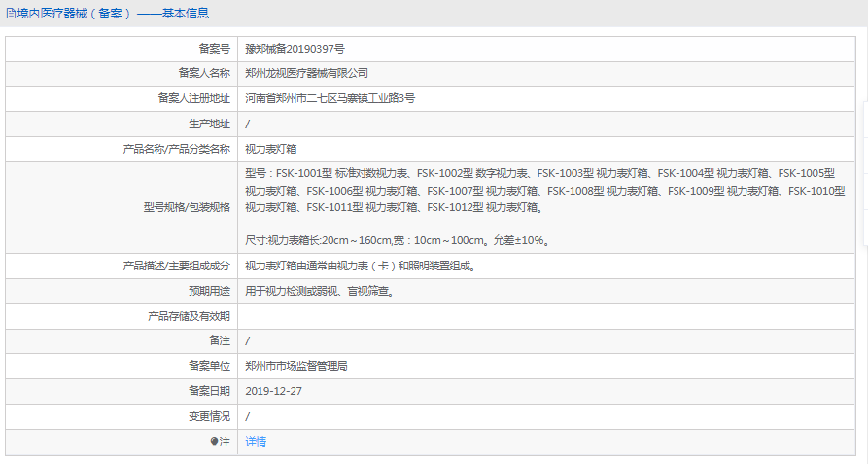
Task: Select the date 2019-12-27
Action: (x=273, y=391)
